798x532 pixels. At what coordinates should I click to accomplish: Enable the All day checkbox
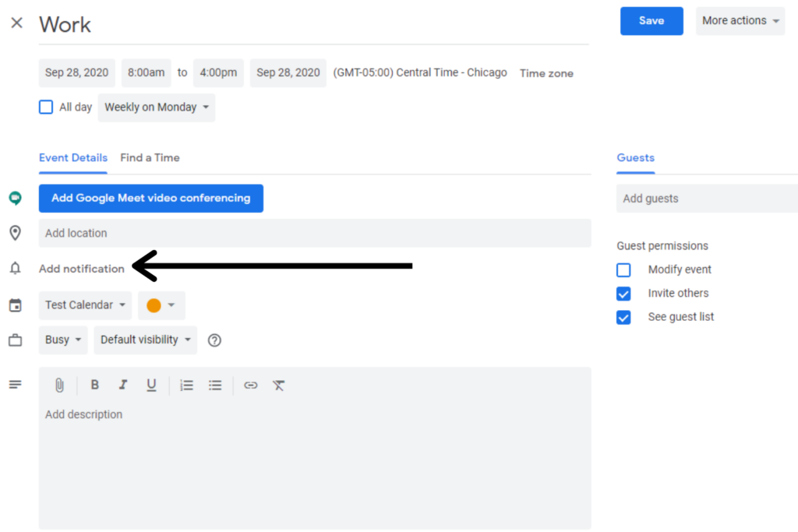pos(46,107)
